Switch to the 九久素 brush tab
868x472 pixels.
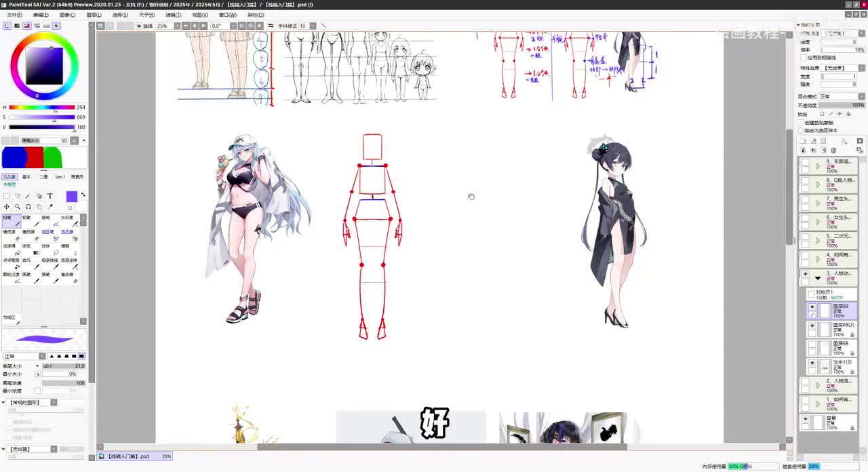click(9, 177)
